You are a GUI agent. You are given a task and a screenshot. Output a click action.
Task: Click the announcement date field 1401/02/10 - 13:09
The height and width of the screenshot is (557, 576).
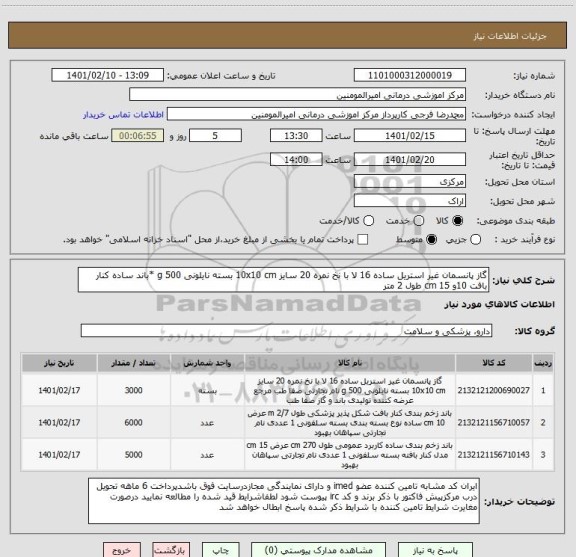click(108, 75)
